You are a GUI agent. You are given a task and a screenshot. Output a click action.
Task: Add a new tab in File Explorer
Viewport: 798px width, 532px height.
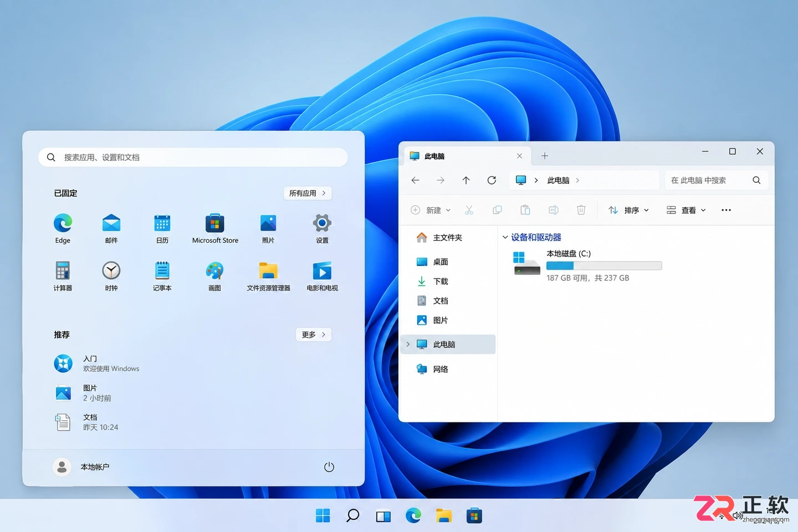pos(545,156)
